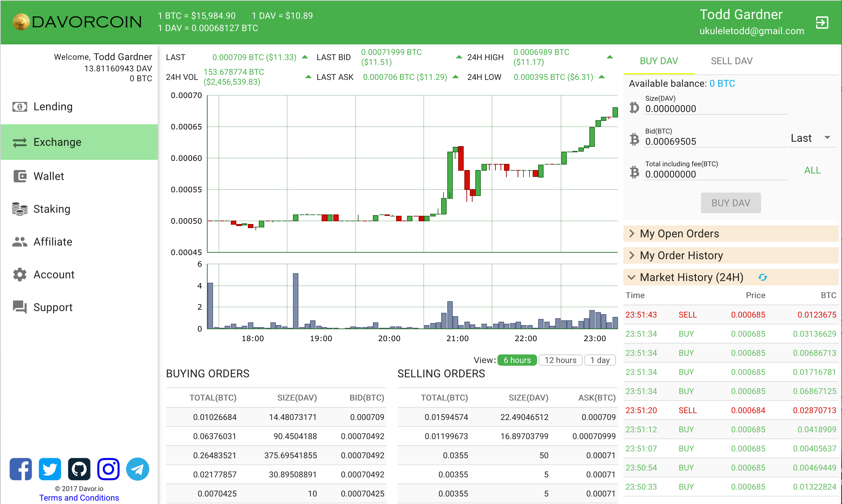
Task: Click the Davorcoin gold coin logo
Action: coord(21,22)
